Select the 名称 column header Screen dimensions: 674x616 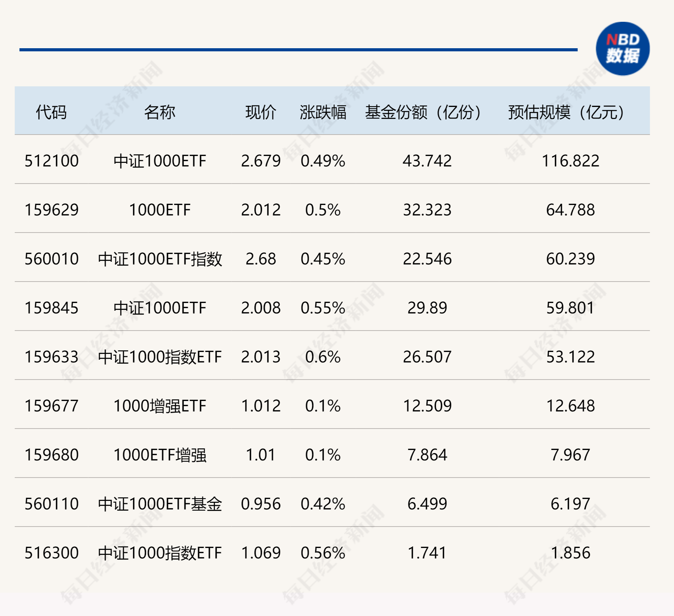tap(160, 112)
